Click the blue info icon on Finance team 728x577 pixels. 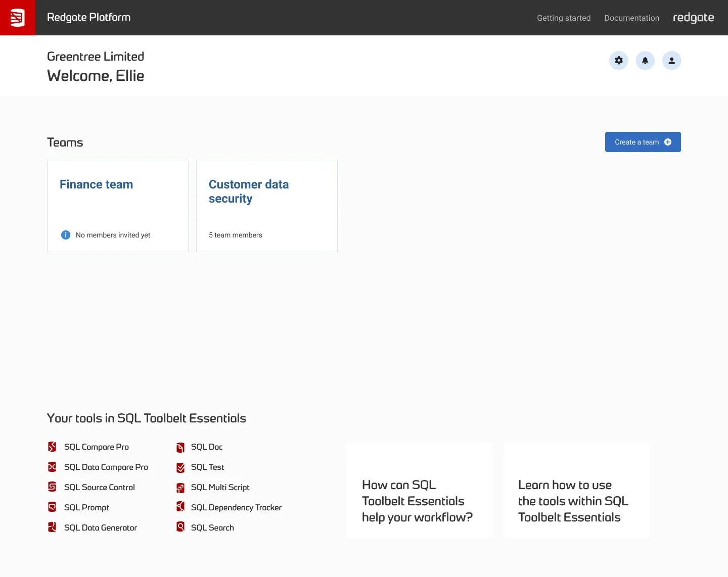coord(66,235)
